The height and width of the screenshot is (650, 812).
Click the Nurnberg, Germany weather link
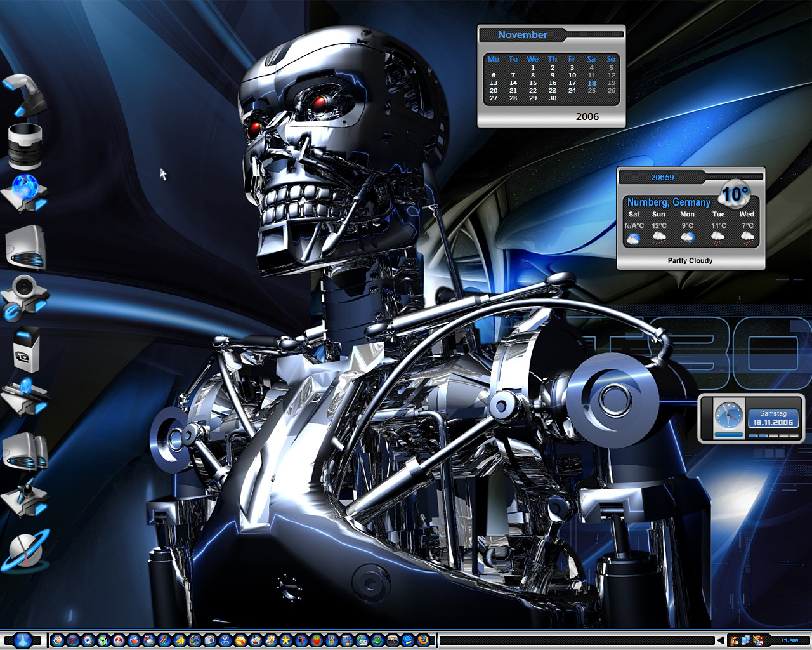pyautogui.click(x=669, y=202)
